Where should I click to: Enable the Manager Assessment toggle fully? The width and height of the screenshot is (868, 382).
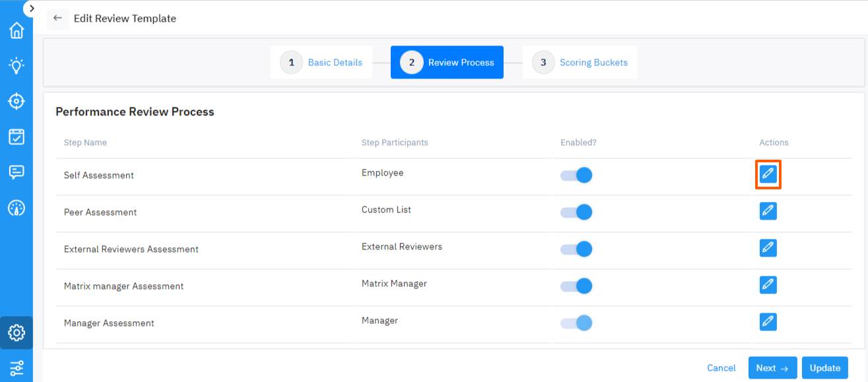coord(576,323)
